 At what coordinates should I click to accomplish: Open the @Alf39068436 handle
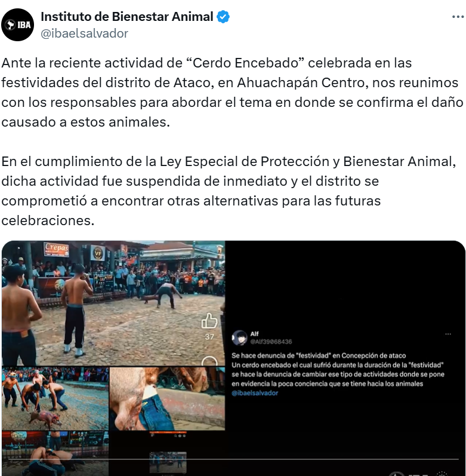(271, 342)
